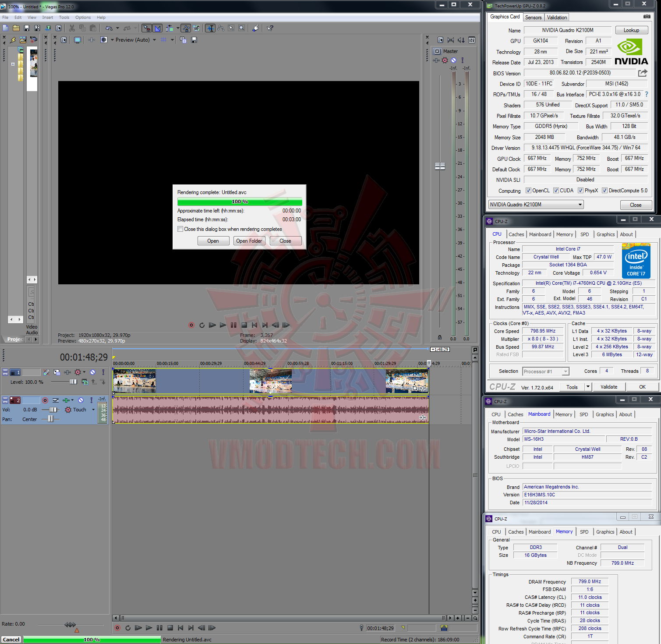Click the Video Preview on External Monitor icon

tap(78, 40)
